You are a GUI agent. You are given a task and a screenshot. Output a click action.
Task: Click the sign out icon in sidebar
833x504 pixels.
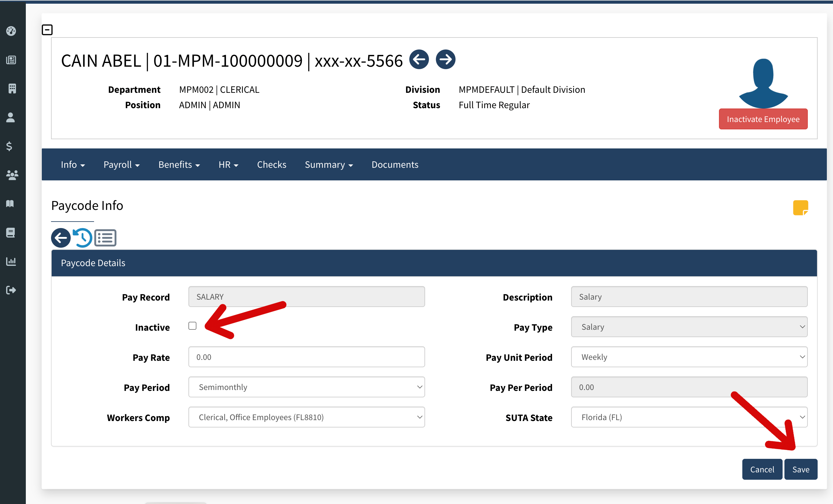[x=11, y=290]
